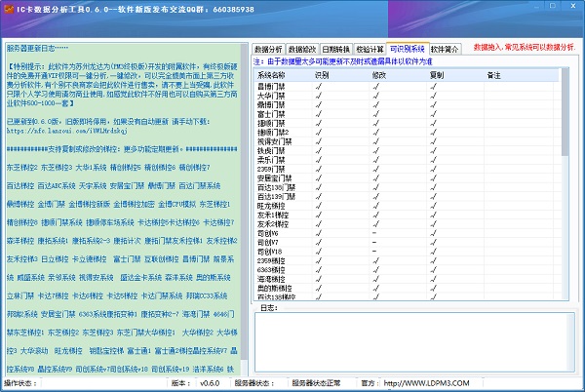585x392 pixels.
Task: Select the 大华门禁 row
Action: [407, 96]
